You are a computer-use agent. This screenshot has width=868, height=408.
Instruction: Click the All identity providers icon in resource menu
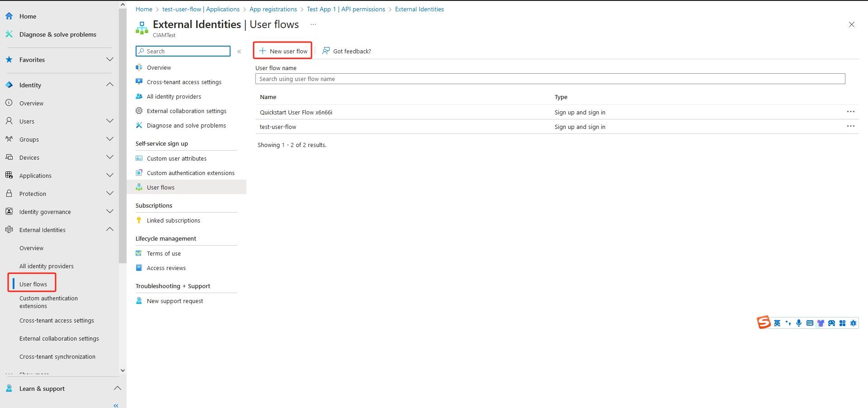tap(139, 96)
